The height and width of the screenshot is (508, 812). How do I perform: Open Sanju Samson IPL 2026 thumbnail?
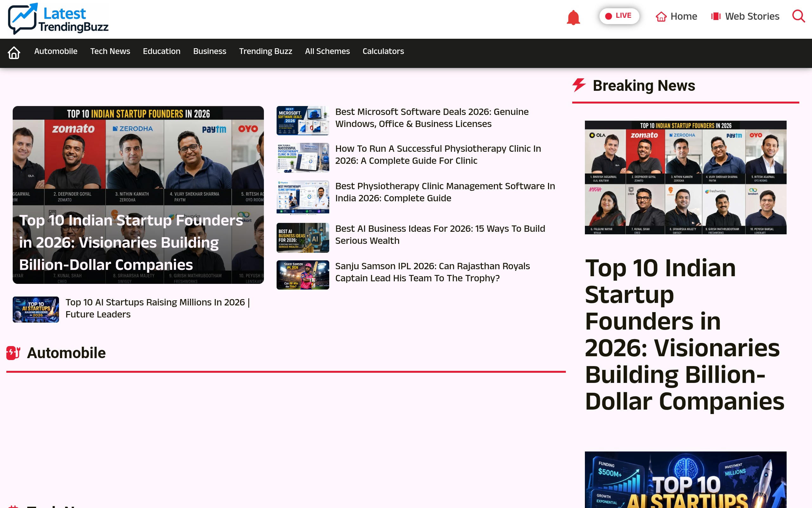(x=303, y=275)
